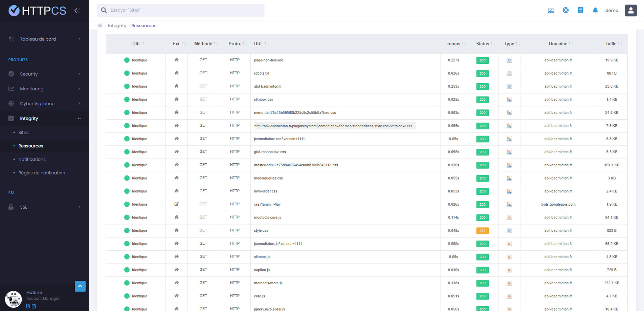Screen dimensions: 644x311
Task: Open the checklist icon in top bar
Action: tap(551, 10)
